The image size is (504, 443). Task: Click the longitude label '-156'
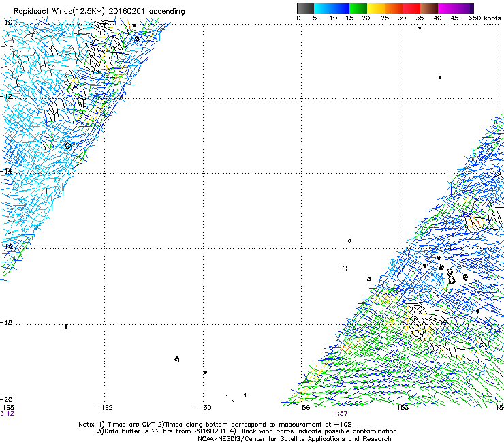302,408
